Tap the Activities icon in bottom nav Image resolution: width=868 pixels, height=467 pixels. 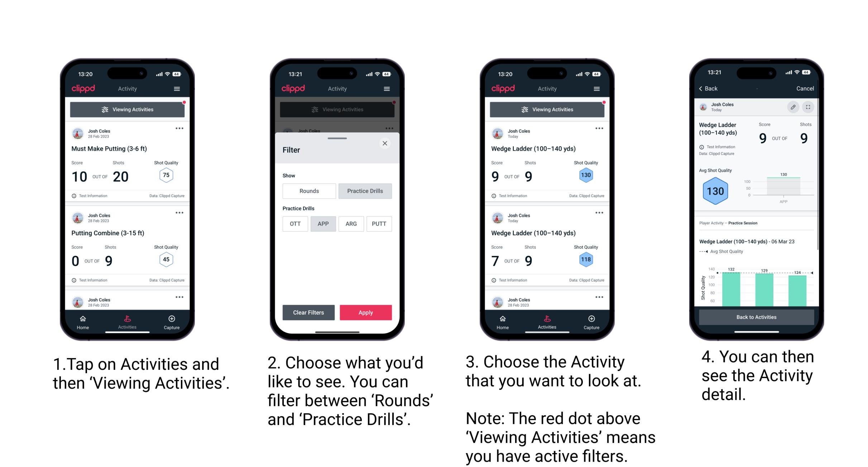click(128, 321)
